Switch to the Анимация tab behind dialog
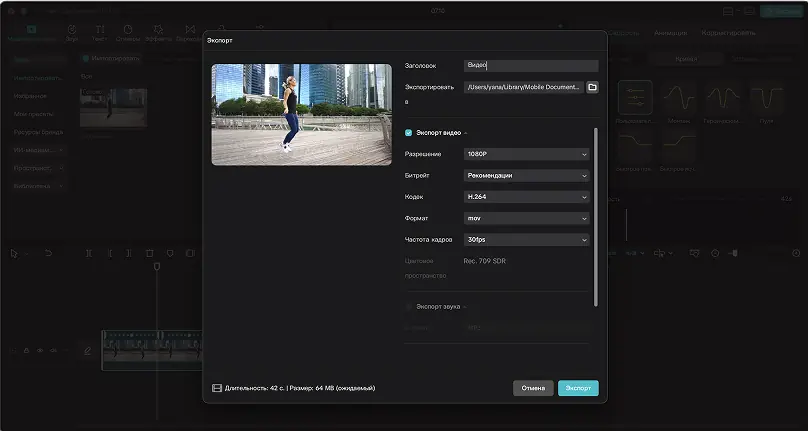 tap(670, 32)
